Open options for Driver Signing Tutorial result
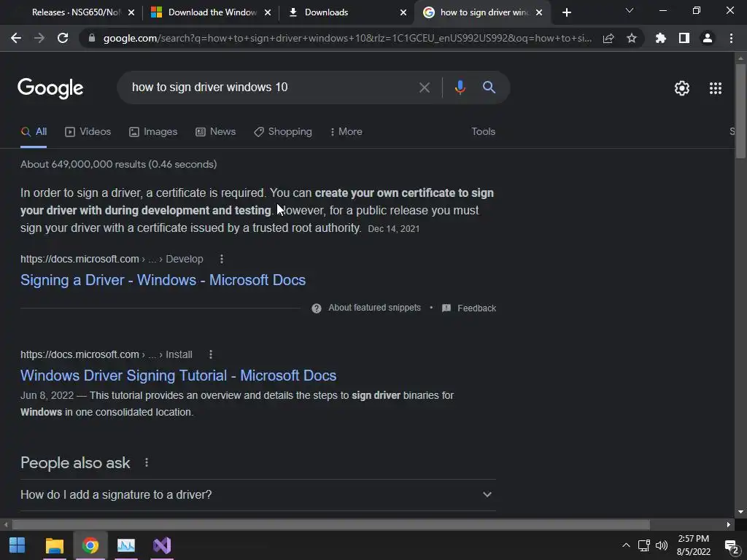 coord(211,354)
